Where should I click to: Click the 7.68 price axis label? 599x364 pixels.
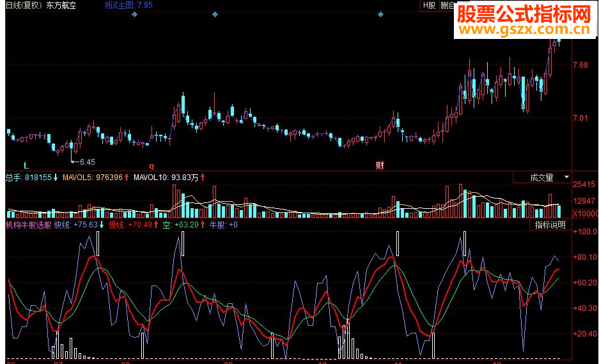(580, 65)
